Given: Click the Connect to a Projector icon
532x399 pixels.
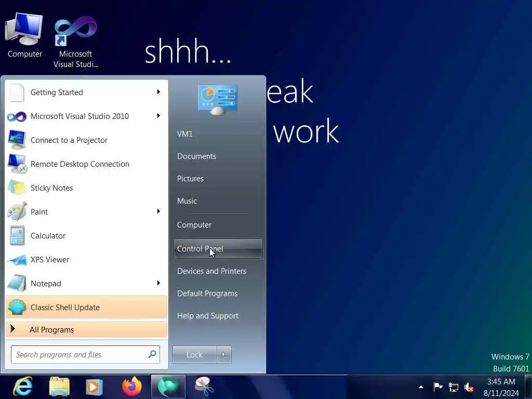Looking at the screenshot, I should (x=17, y=139).
